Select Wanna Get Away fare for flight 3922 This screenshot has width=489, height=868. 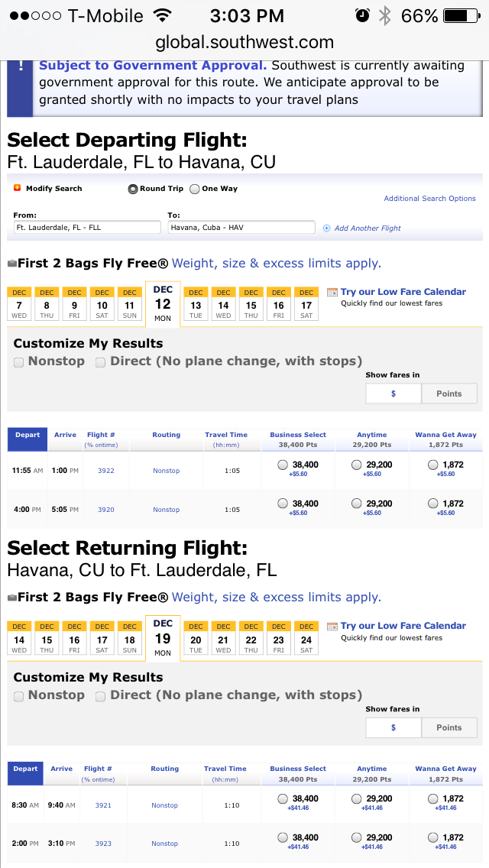(x=433, y=465)
